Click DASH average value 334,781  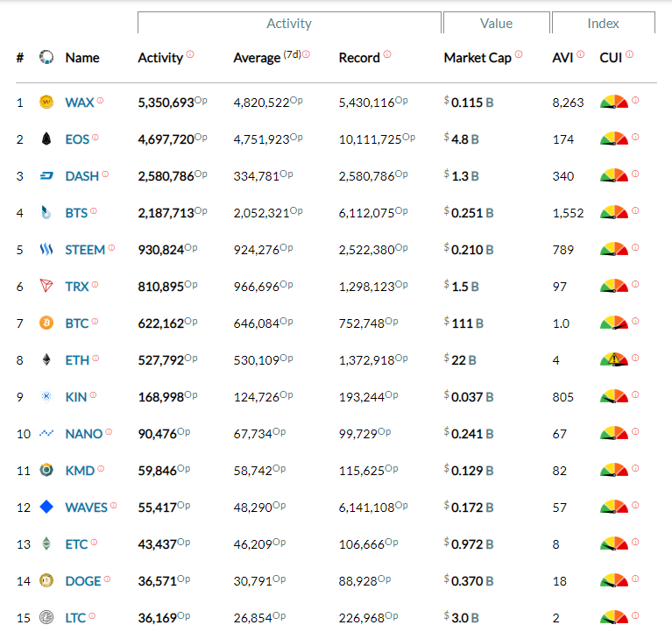click(257, 176)
